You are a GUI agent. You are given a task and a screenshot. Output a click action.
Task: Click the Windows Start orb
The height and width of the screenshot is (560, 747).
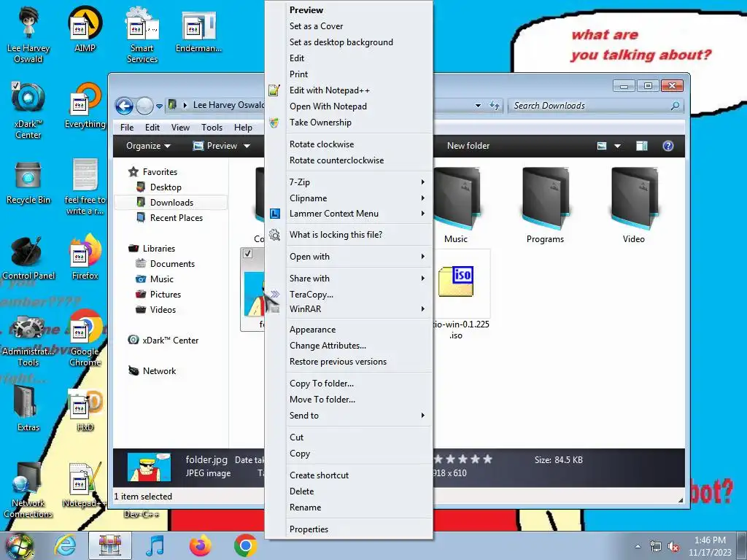coord(20,547)
